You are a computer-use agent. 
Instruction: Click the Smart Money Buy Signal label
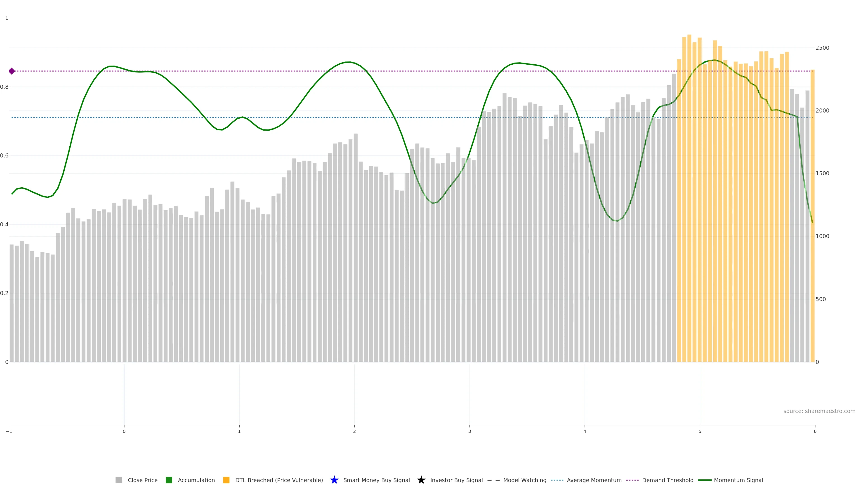pyautogui.click(x=376, y=480)
